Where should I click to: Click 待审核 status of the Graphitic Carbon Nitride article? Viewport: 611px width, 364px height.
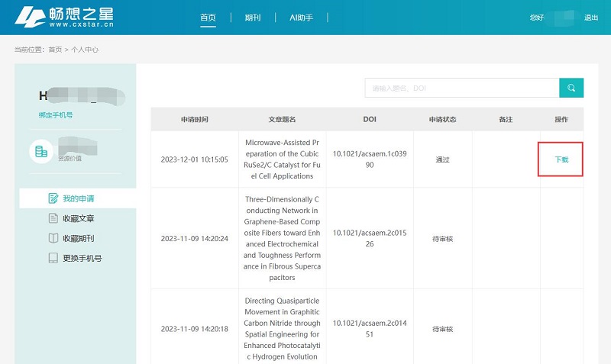pos(443,329)
